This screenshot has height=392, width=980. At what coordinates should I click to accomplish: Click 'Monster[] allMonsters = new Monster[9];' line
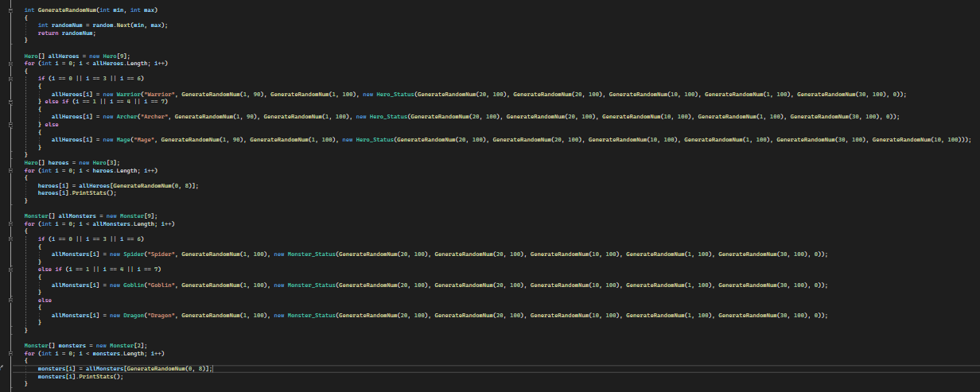[91, 215]
